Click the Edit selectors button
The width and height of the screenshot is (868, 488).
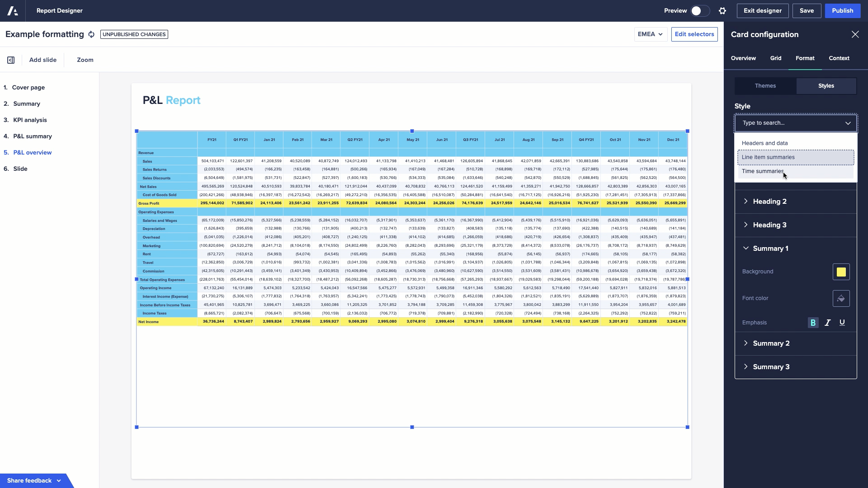pyautogui.click(x=694, y=34)
